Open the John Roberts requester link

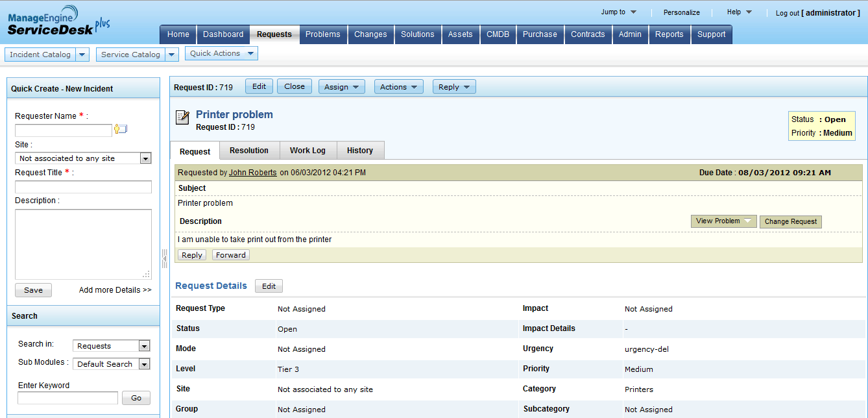[x=252, y=173]
